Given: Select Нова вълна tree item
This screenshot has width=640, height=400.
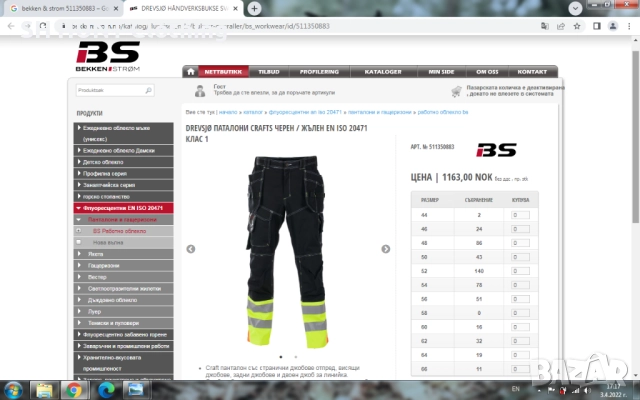Looking at the screenshot, I should (123, 242).
